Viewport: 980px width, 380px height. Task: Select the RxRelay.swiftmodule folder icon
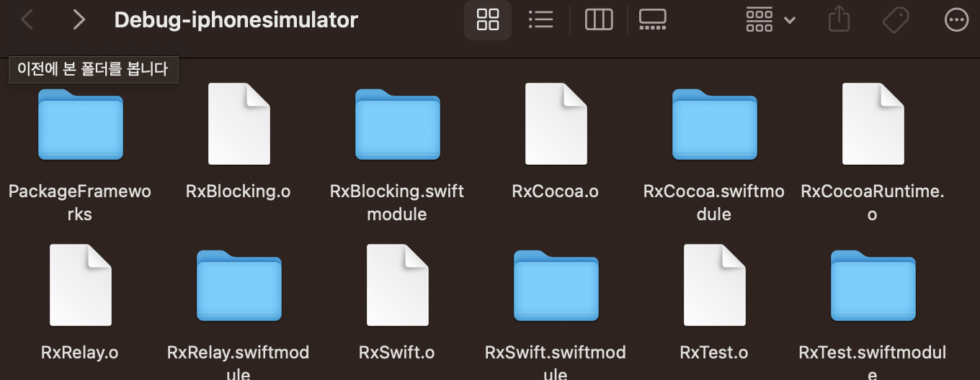click(x=239, y=285)
